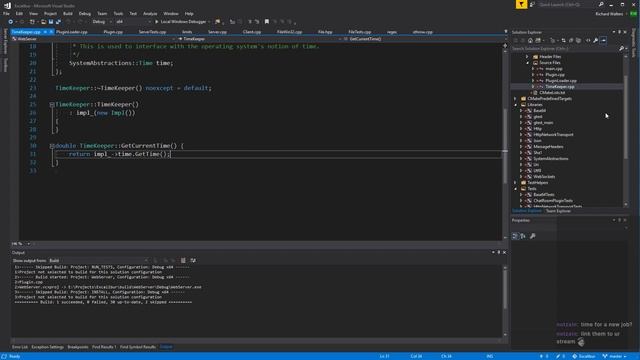Viewport: 640px width, 360px height.
Task: Expand the SystemAbstractions project node
Action: 521,159
